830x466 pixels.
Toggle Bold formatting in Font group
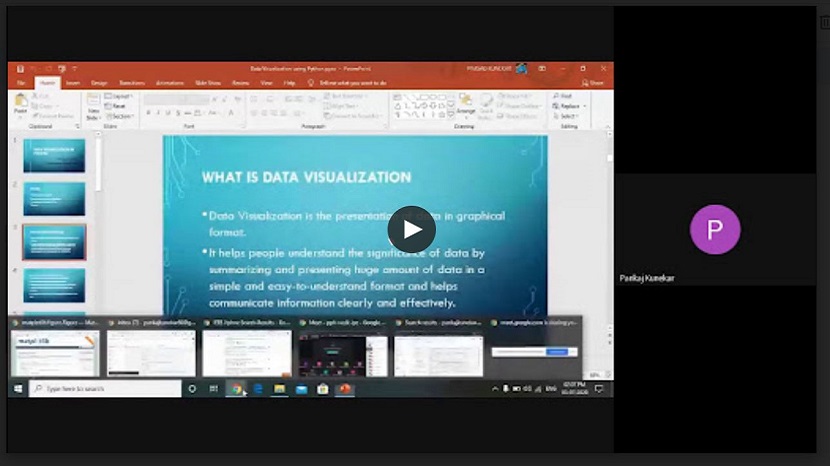point(148,113)
